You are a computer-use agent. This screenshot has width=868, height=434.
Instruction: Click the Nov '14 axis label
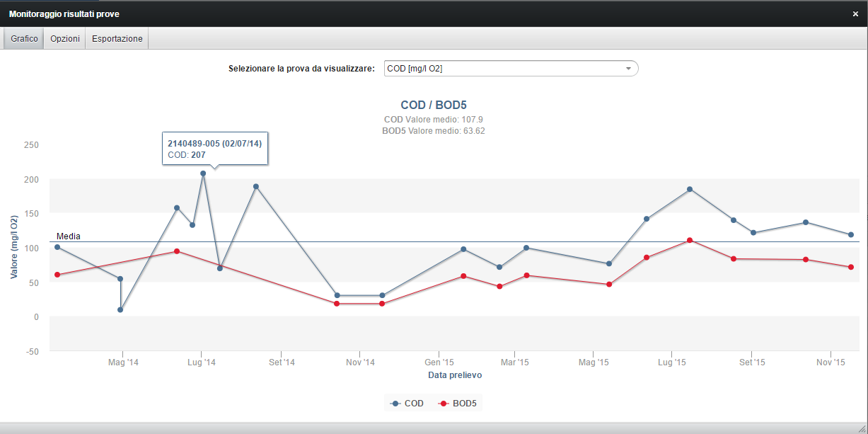pos(360,362)
